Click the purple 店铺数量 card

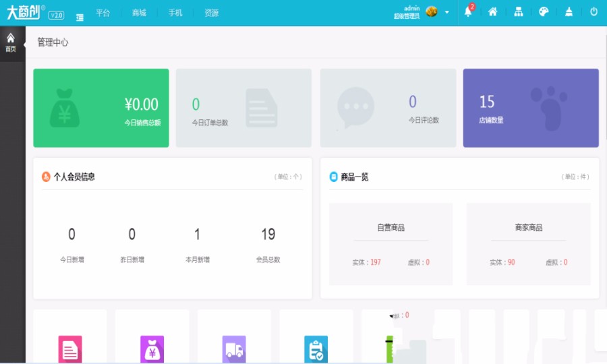531,108
